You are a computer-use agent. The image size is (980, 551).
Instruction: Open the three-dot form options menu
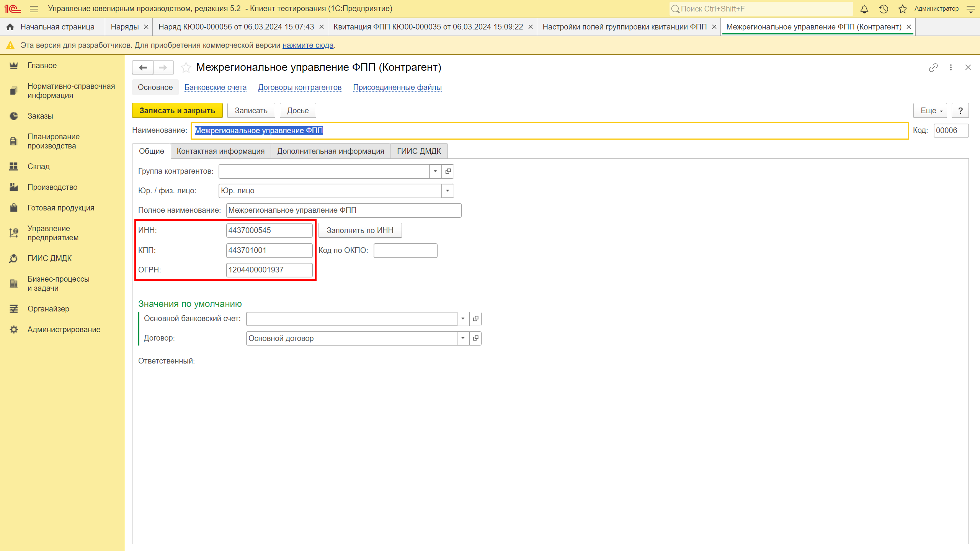(951, 68)
